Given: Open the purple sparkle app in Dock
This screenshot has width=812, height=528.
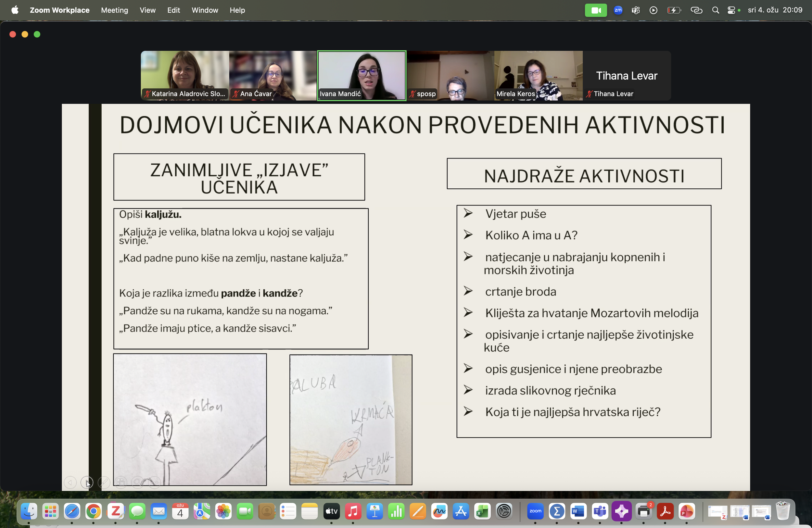Looking at the screenshot, I should click(622, 511).
